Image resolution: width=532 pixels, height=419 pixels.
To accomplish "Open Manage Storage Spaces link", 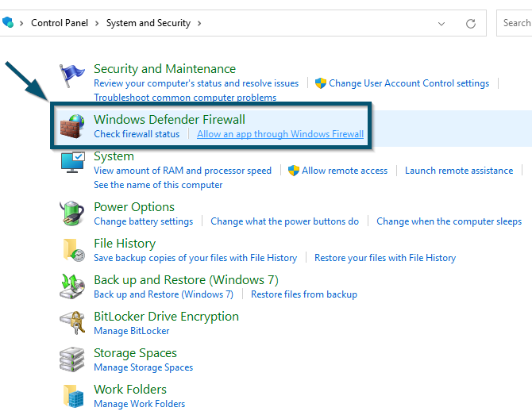I will pos(143,367).
